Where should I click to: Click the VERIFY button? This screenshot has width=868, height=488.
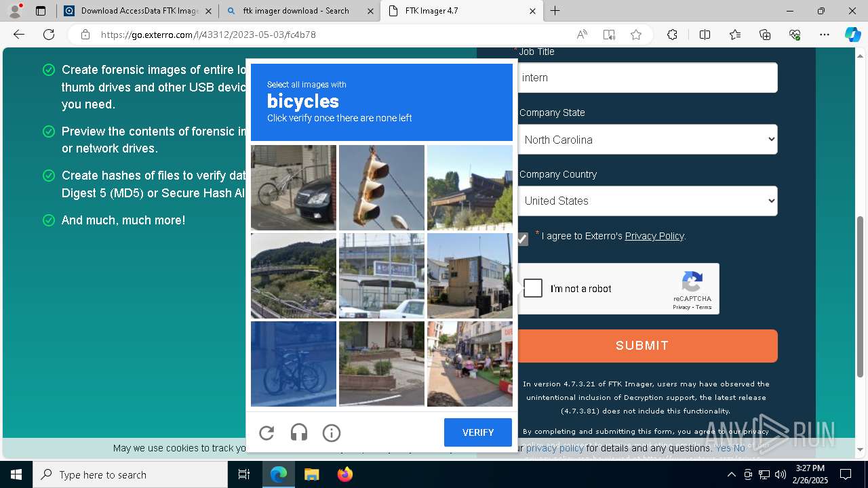click(478, 432)
